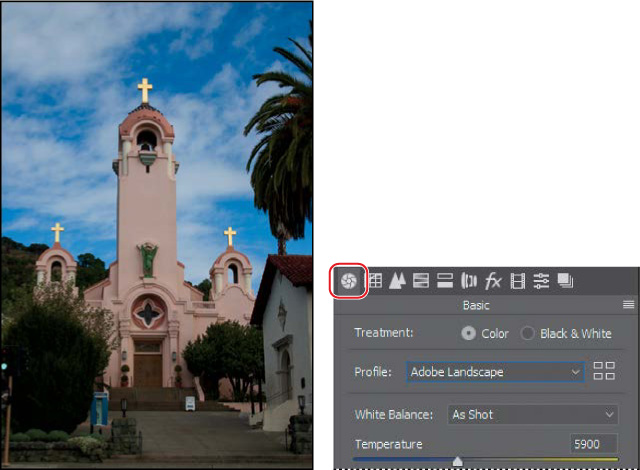Open the Profile dropdown showing Adobe Landscape
Viewport: 640px width, 470px height.
pyautogui.click(x=495, y=372)
